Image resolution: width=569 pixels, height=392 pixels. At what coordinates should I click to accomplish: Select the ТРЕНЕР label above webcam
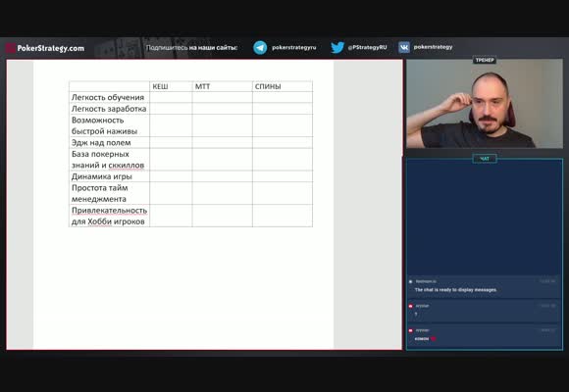pos(485,60)
